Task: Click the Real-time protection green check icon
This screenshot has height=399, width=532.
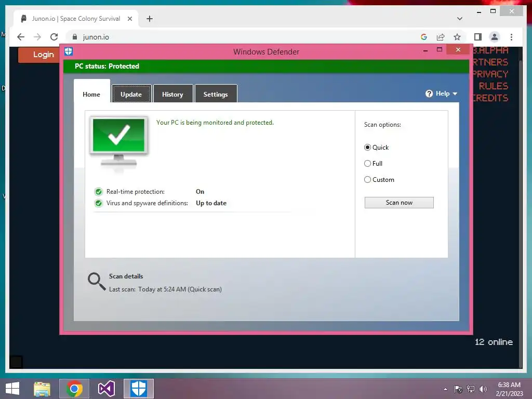Action: [98, 192]
